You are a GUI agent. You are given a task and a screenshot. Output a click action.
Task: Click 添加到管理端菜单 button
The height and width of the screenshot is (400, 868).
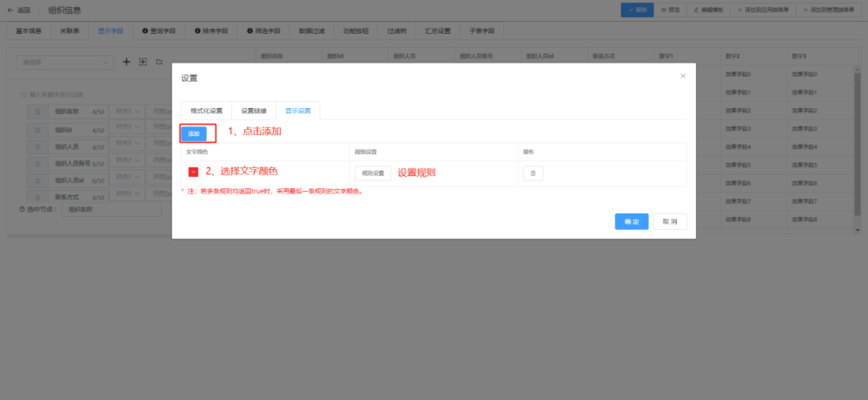point(829,10)
